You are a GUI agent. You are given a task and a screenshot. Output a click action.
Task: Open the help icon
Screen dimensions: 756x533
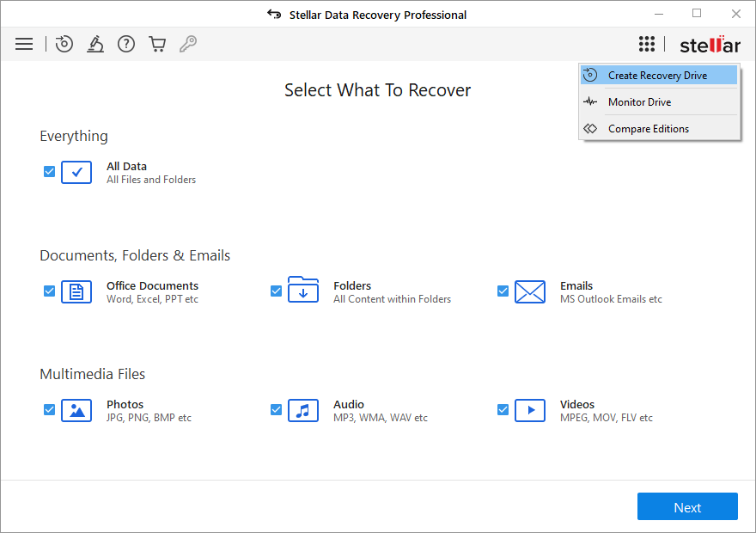pos(126,43)
